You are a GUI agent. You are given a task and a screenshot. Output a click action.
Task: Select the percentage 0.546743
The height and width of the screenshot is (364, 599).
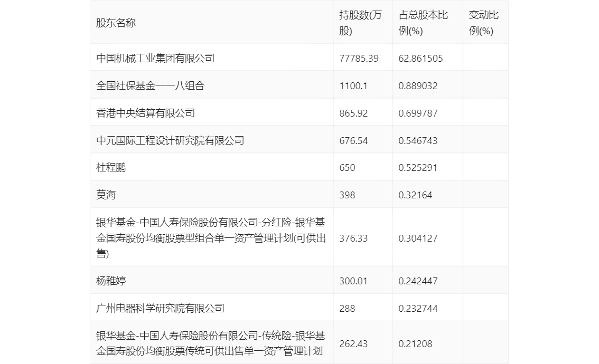click(418, 141)
